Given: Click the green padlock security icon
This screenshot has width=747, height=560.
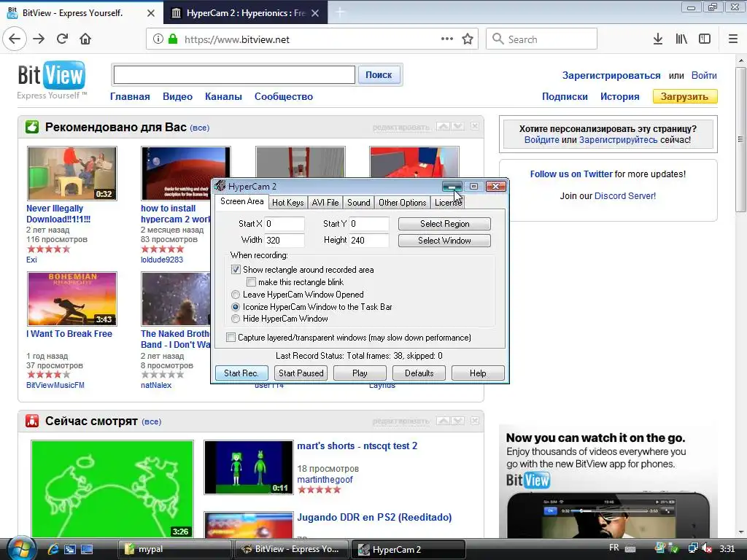Looking at the screenshot, I should coord(173,39).
